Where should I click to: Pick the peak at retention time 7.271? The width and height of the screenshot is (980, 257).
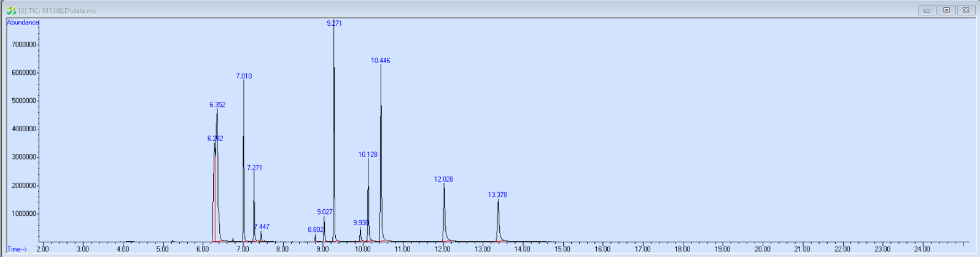coord(254,167)
